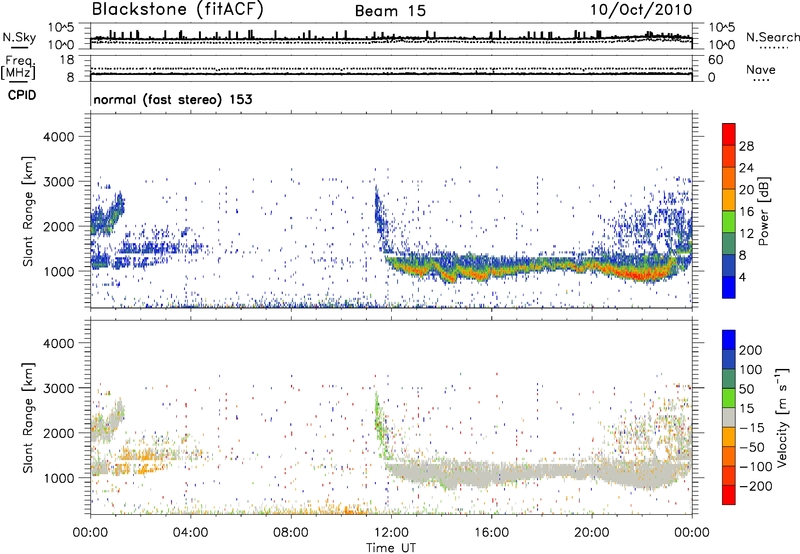Viewport: 800px width, 554px height.
Task: Click the '18' frequency axis tick
Action: point(67,60)
